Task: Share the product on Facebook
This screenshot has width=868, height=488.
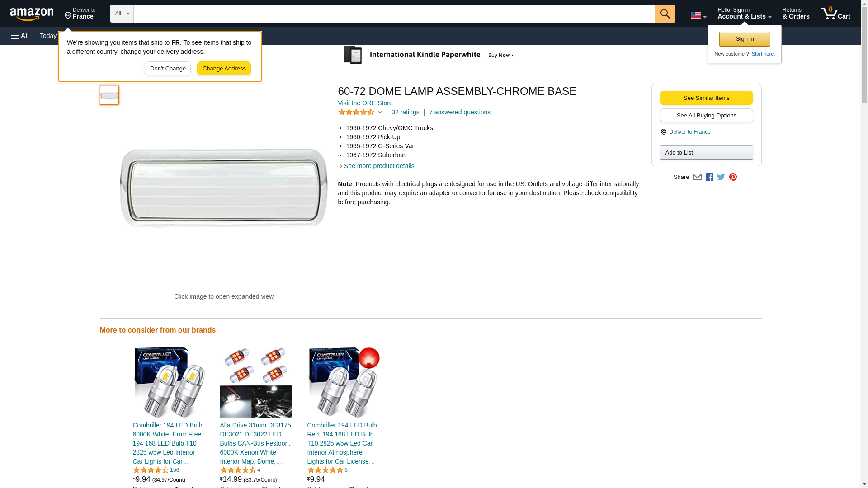Action: click(709, 177)
